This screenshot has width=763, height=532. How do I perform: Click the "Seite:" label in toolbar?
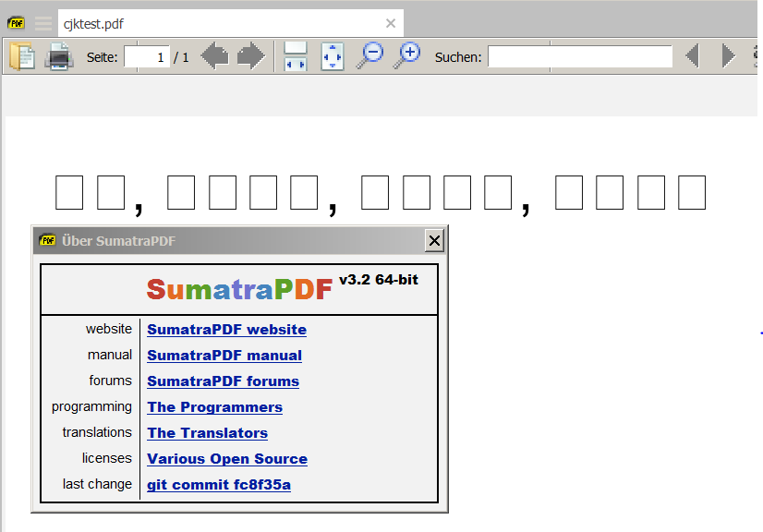click(x=103, y=57)
